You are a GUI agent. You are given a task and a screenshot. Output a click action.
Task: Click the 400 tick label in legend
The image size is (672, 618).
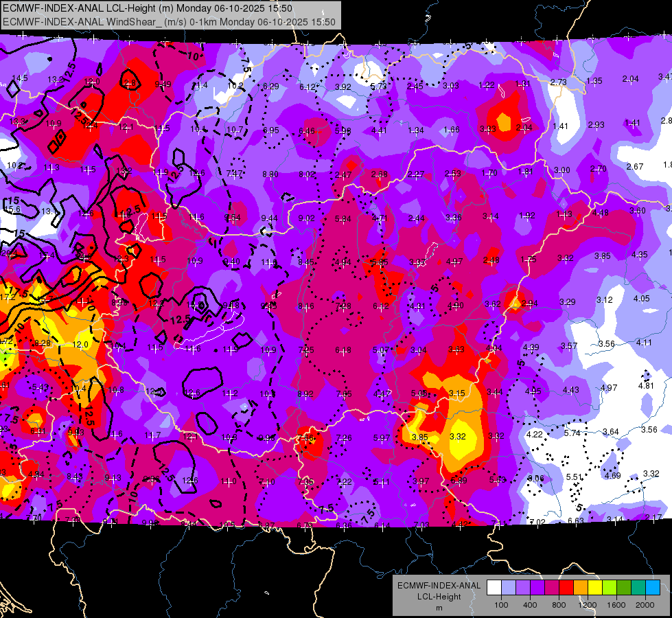point(530,605)
